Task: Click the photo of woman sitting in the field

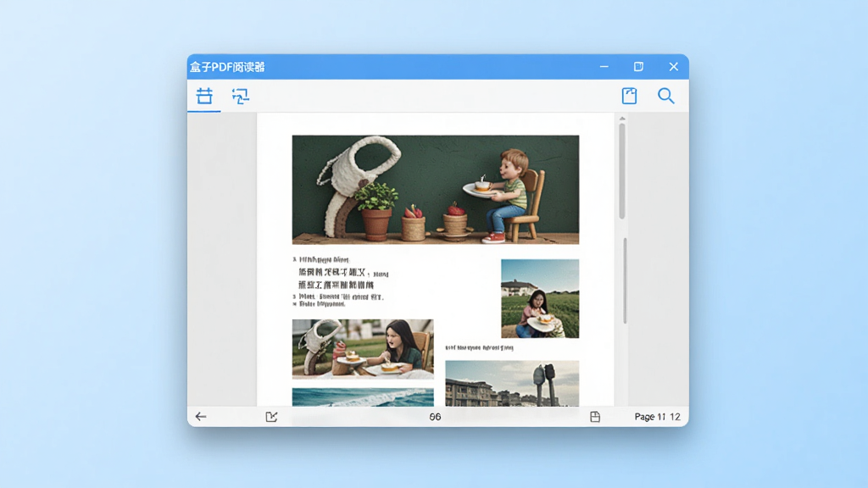Action: 540,298
